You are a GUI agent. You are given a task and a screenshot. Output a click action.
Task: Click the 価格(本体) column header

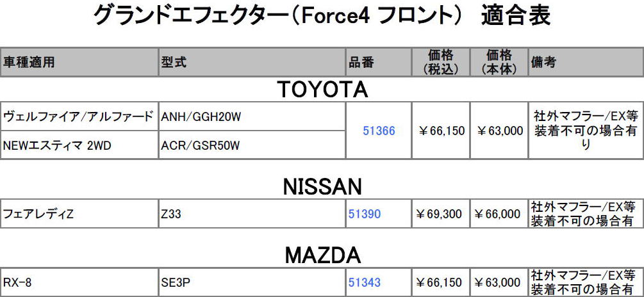click(499, 62)
